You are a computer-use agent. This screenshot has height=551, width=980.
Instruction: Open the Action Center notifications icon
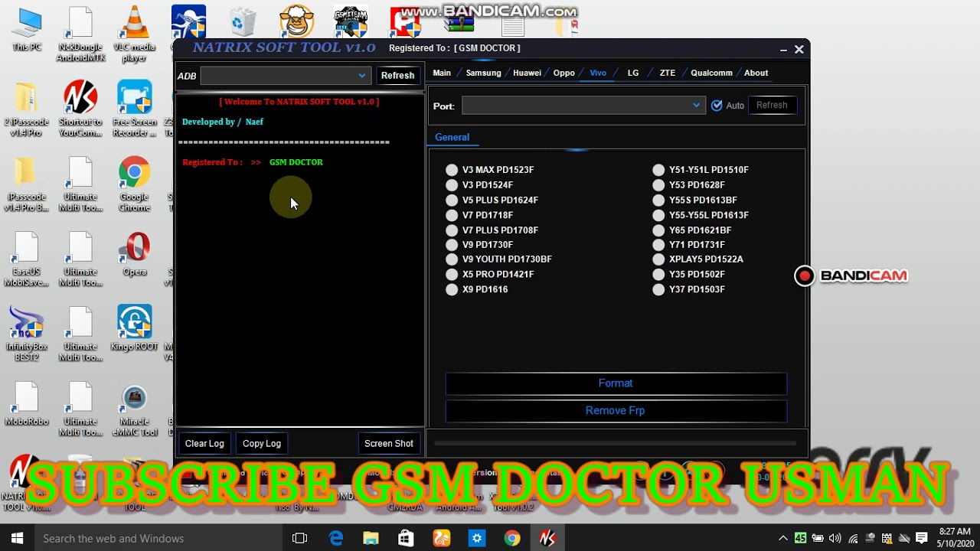922,538
